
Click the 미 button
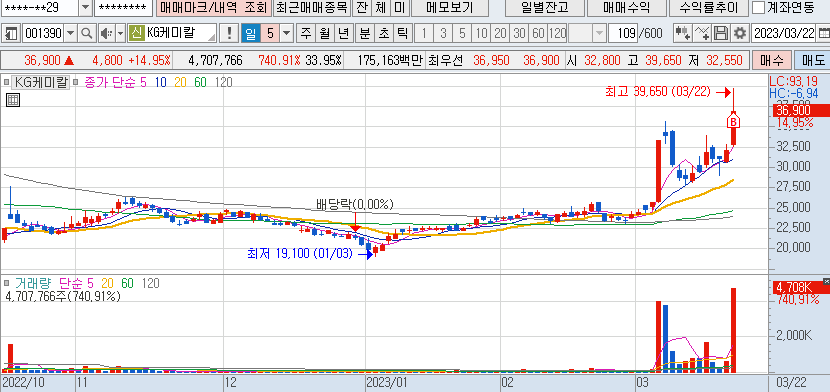(399, 7)
